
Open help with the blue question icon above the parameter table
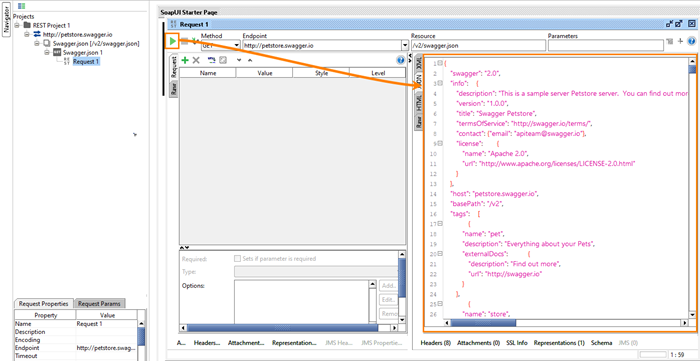(x=400, y=60)
